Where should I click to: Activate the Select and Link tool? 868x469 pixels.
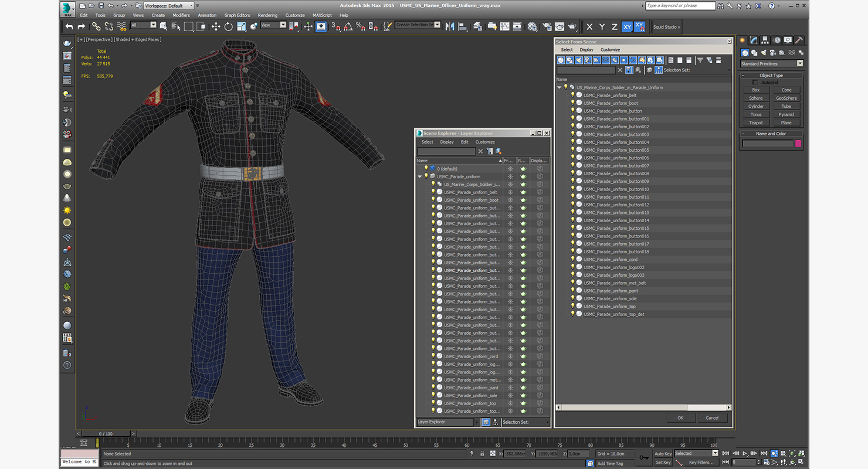click(x=96, y=26)
